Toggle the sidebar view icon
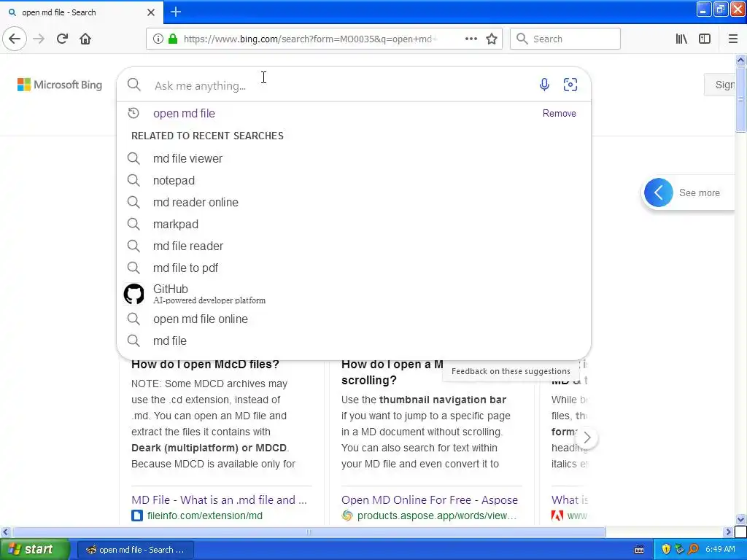This screenshot has width=747, height=560. (705, 39)
